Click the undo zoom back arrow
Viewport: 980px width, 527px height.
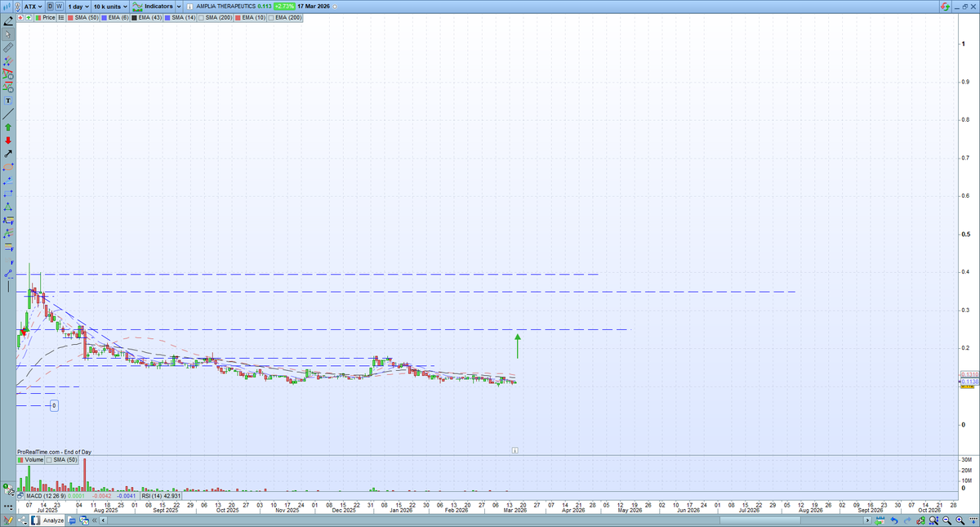point(894,520)
